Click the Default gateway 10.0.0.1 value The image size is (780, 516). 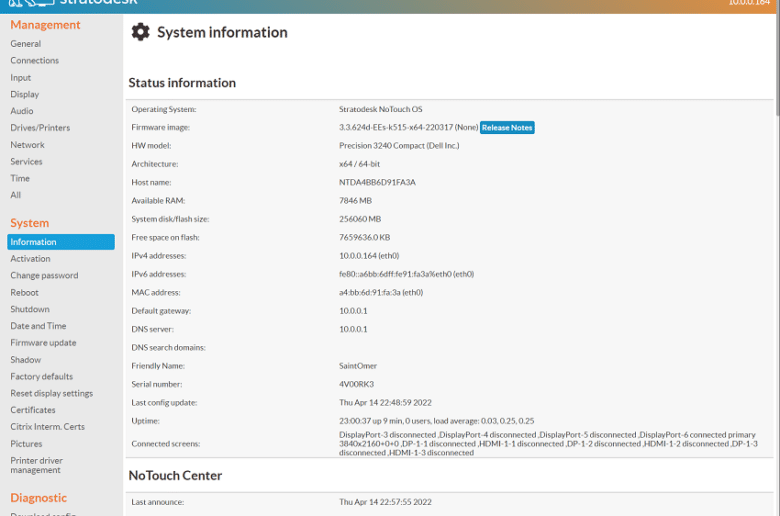353,311
